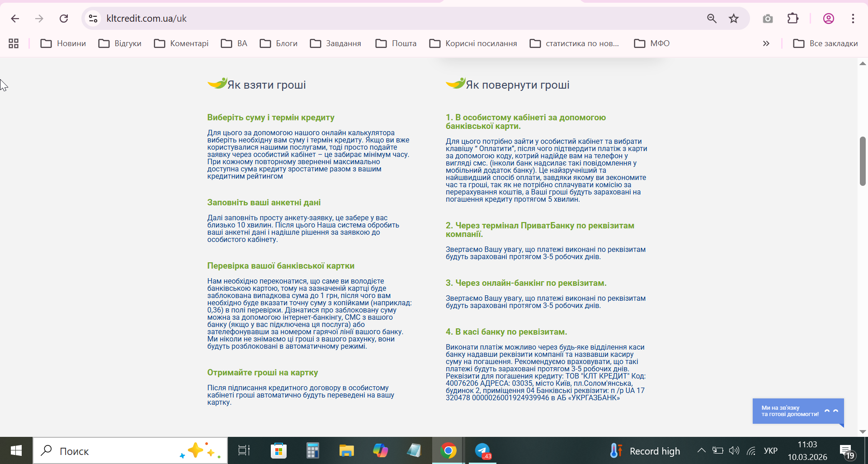The width and height of the screenshot is (868, 464).
Task: Click the subheading Отримайте гроші на картку
Action: 263,373
